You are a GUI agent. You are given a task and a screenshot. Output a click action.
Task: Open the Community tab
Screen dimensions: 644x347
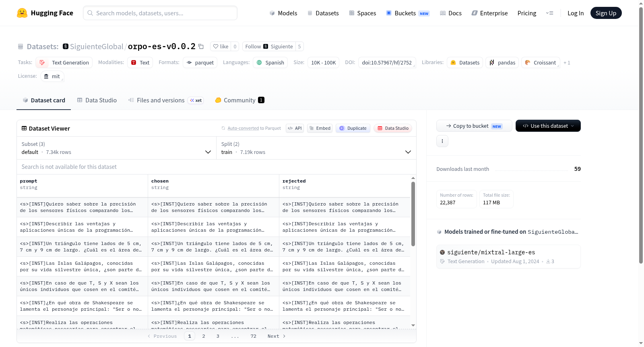239,100
